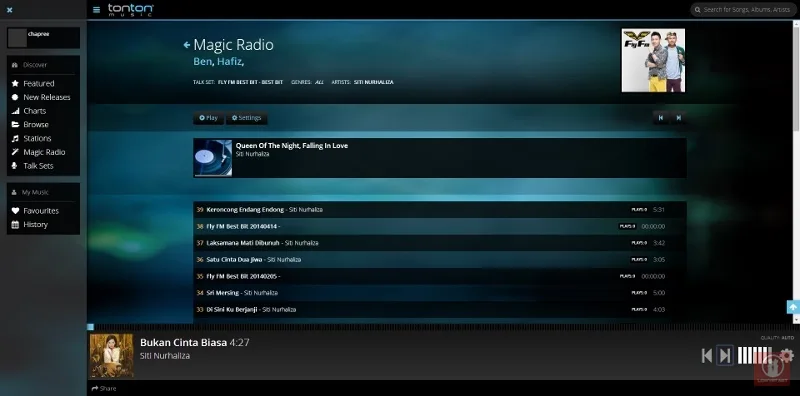The height and width of the screenshot is (396, 800).
Task: Select track Satu Cinta Dua Jiwa
Action: [440, 259]
